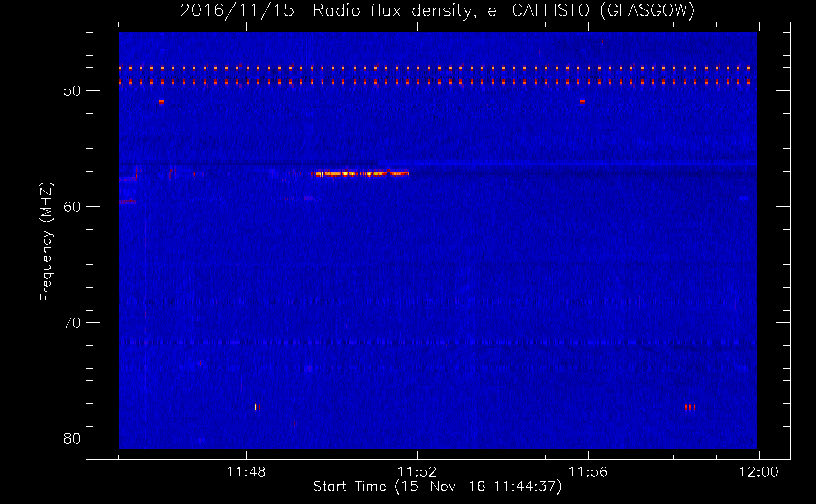Click the 80 tick label on frequency axis

click(72, 438)
